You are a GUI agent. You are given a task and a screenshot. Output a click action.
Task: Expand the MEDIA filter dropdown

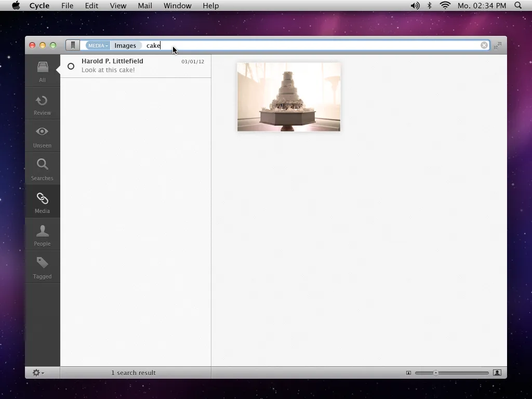98,46
